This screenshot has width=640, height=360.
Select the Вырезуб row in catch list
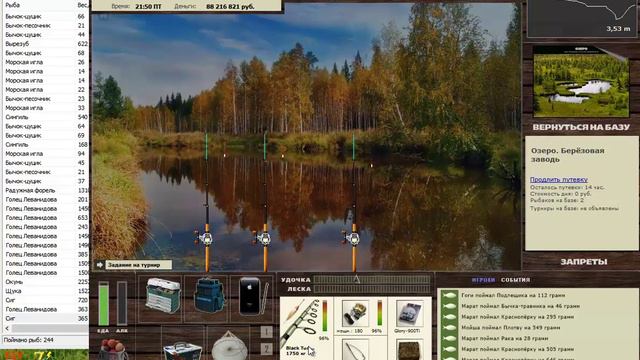(46, 44)
